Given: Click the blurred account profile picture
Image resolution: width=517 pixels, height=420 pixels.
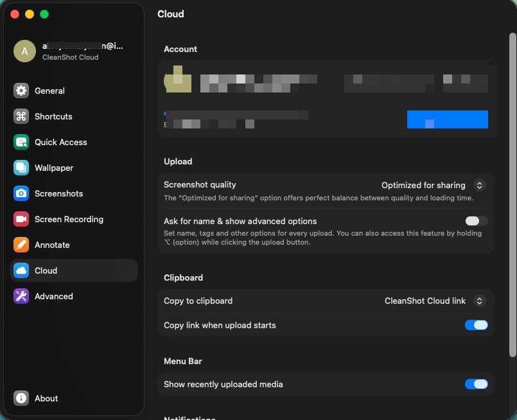Looking at the screenshot, I should click(178, 79).
